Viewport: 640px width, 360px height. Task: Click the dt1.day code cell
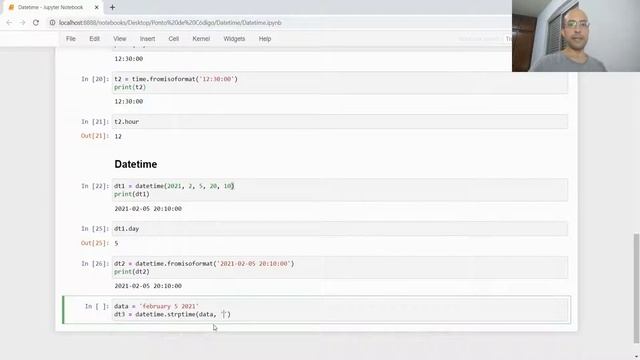tap(340, 229)
